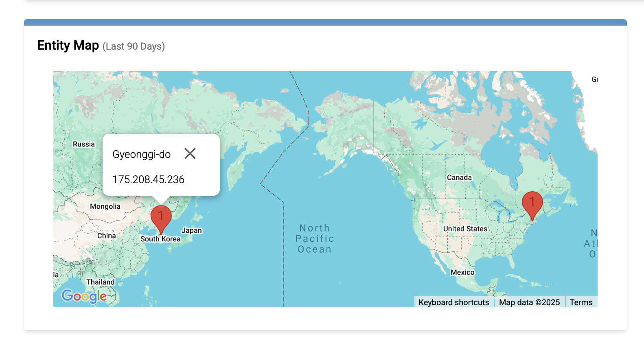Click the South Korea country label
The width and height of the screenshot is (644, 341).
pos(160,239)
